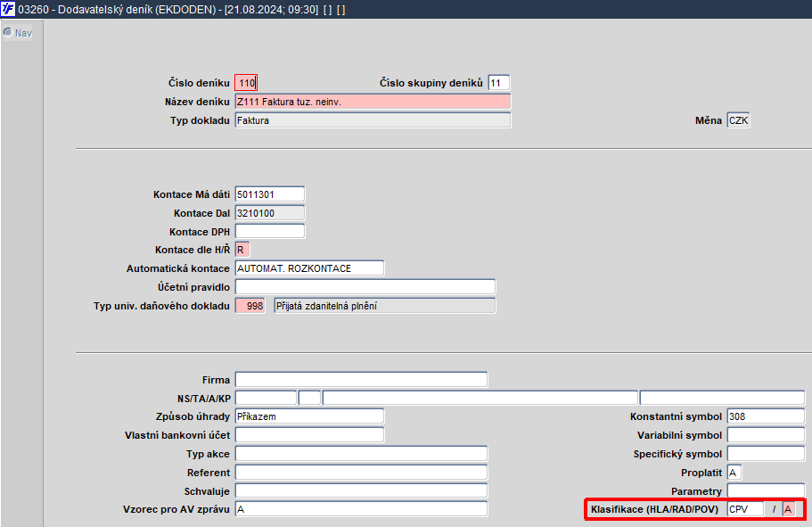Click the pink Klasifikace field with A
The height and width of the screenshot is (527, 812).
(x=789, y=509)
